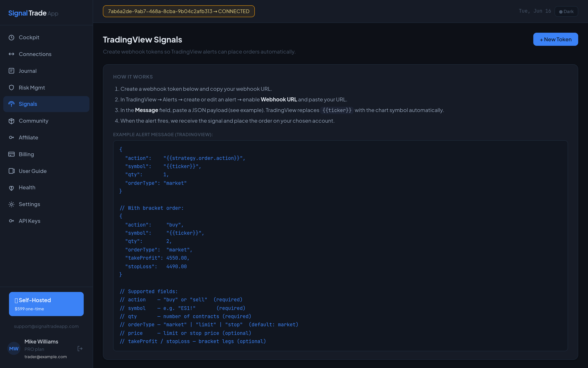
Task: Click the Signal Trade App logo
Action: point(33,13)
